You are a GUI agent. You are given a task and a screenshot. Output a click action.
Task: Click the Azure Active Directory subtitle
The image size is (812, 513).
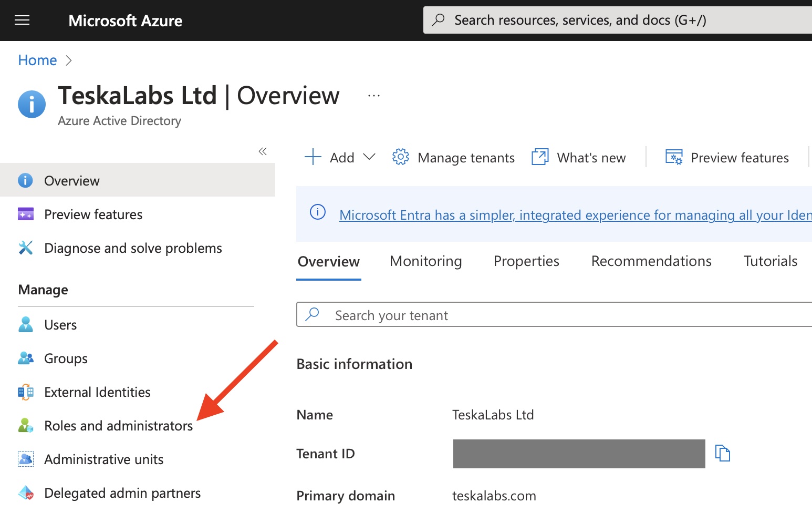point(119,121)
